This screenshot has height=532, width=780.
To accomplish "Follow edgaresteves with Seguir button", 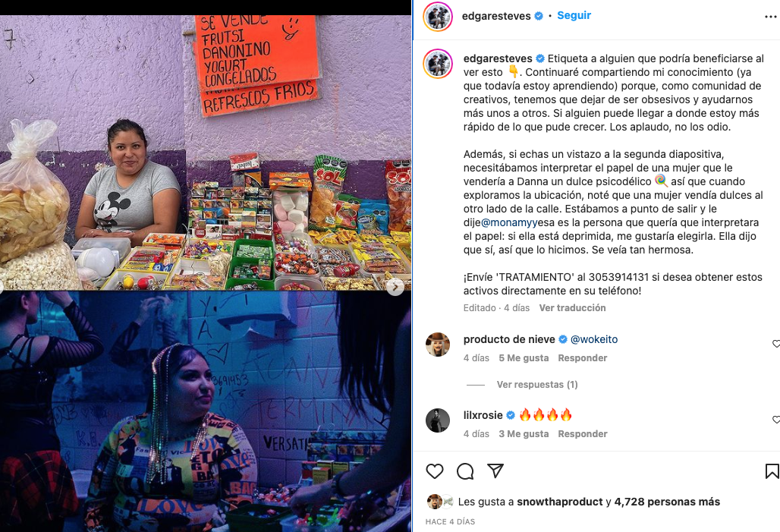I will (574, 15).
